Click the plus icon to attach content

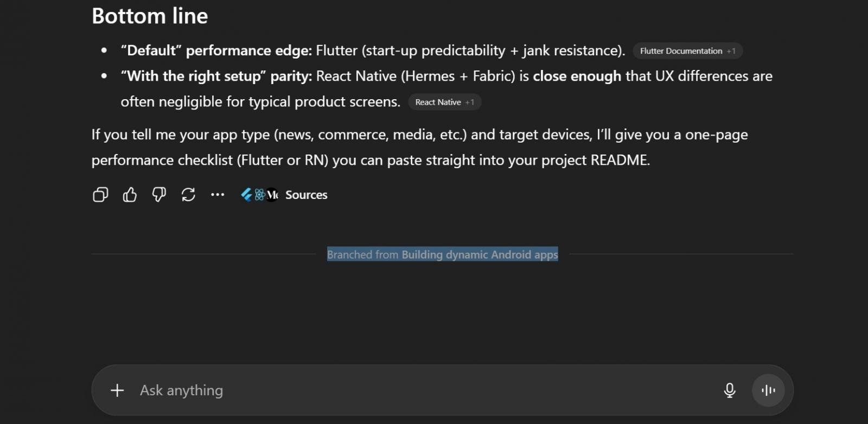tap(117, 390)
